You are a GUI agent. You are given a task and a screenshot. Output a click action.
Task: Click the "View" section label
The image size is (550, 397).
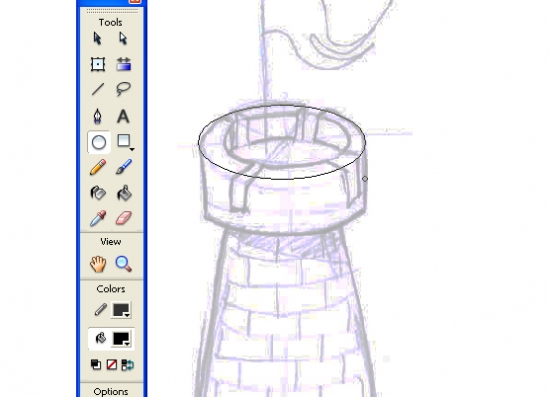tap(110, 242)
